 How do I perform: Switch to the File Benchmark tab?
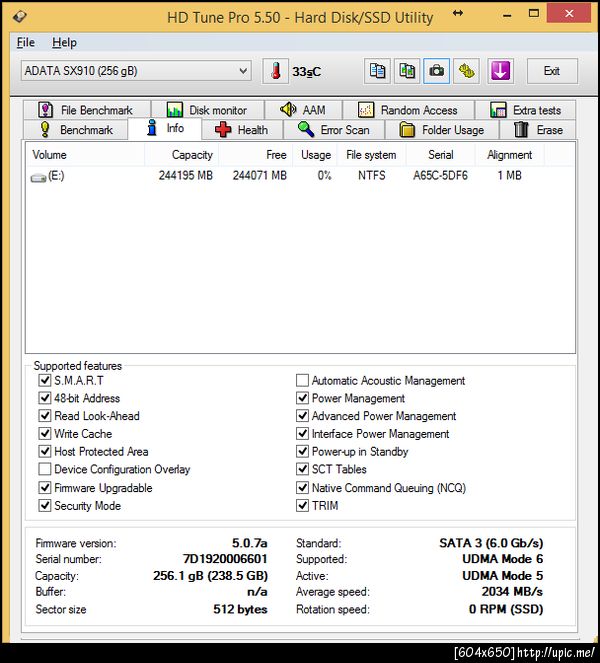(x=87, y=110)
